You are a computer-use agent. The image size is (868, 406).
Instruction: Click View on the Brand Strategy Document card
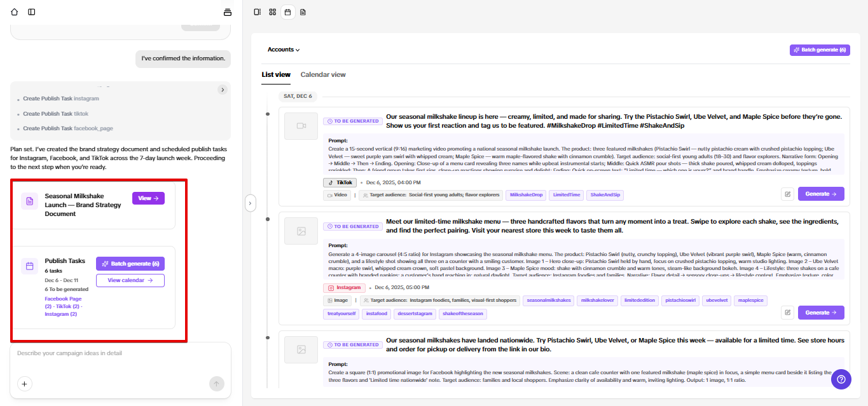[x=148, y=198]
